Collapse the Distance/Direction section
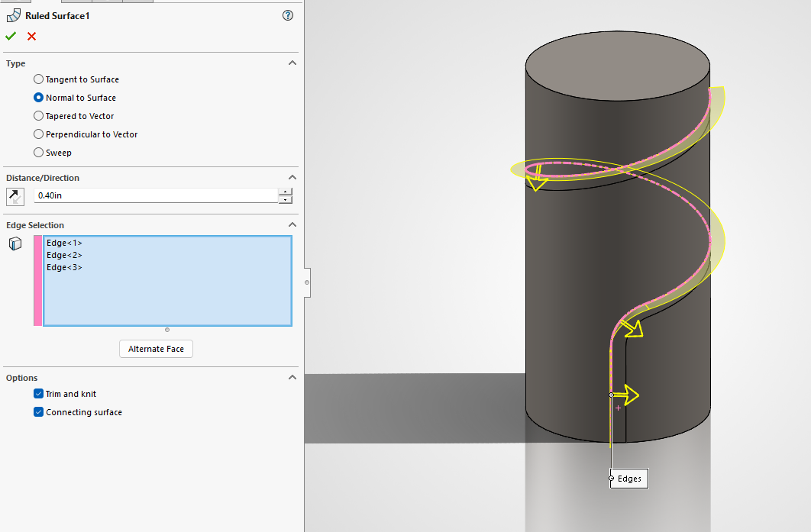 [292, 177]
